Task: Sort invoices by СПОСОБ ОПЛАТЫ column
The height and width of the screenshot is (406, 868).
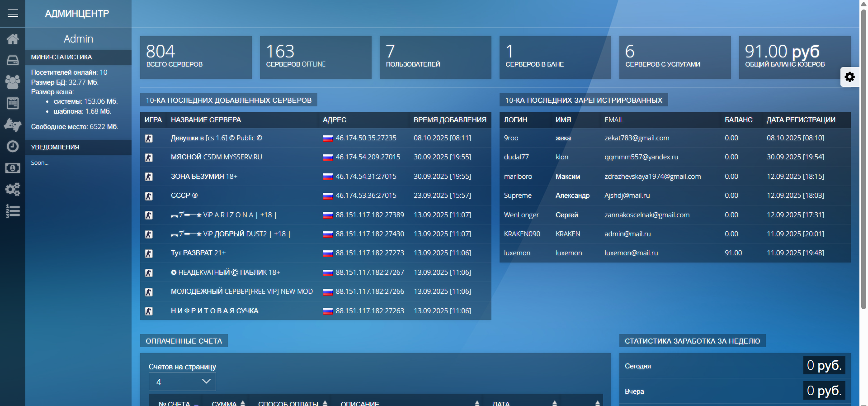Action: pyautogui.click(x=292, y=403)
